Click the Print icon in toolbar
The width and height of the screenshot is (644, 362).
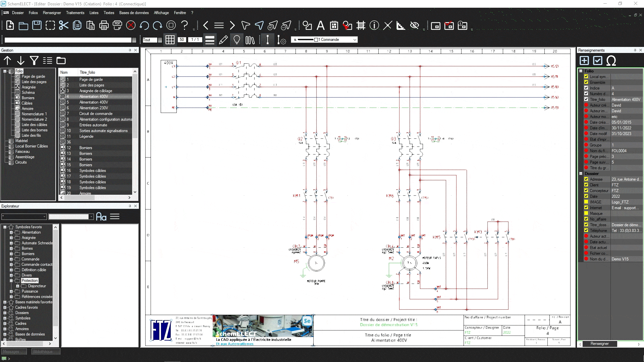(104, 25)
